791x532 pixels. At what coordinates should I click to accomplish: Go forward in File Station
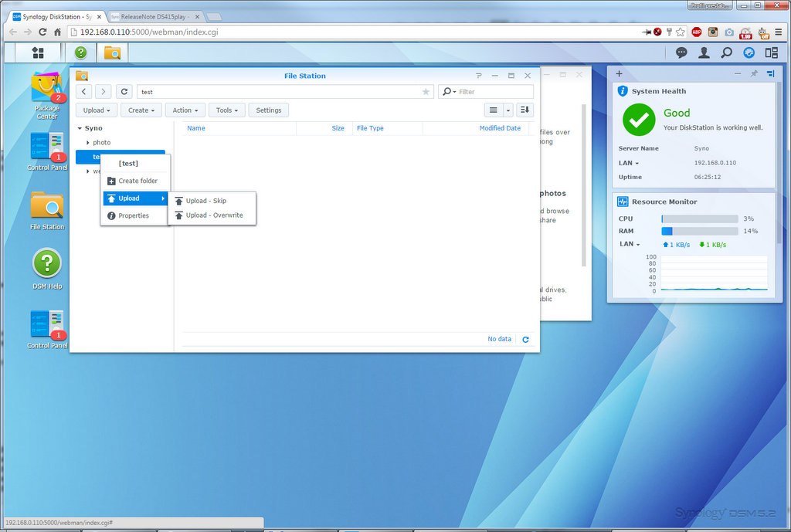point(103,91)
